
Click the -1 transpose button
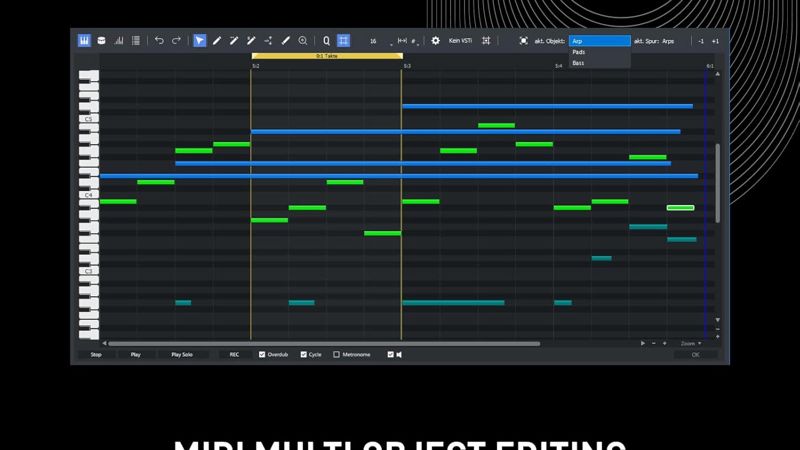point(701,41)
